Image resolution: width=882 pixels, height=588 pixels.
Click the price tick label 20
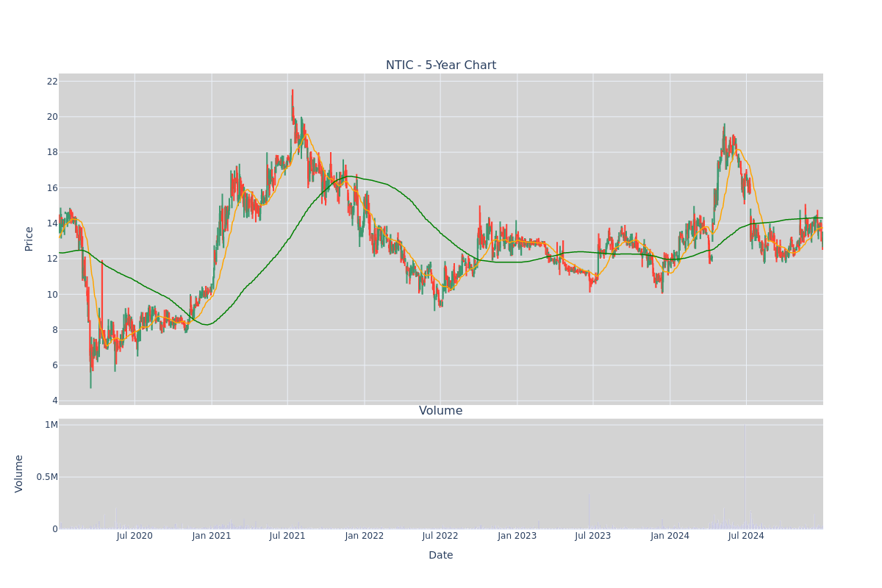(x=52, y=116)
